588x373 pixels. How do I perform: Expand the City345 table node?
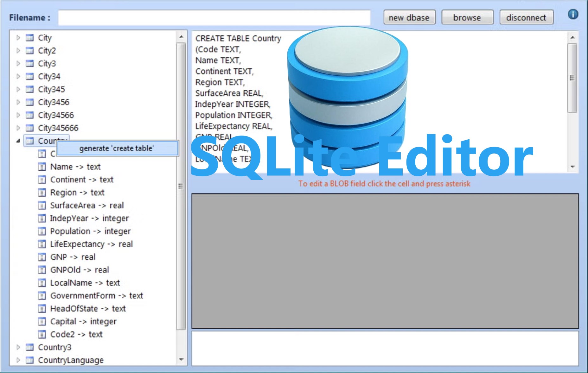[x=18, y=89]
